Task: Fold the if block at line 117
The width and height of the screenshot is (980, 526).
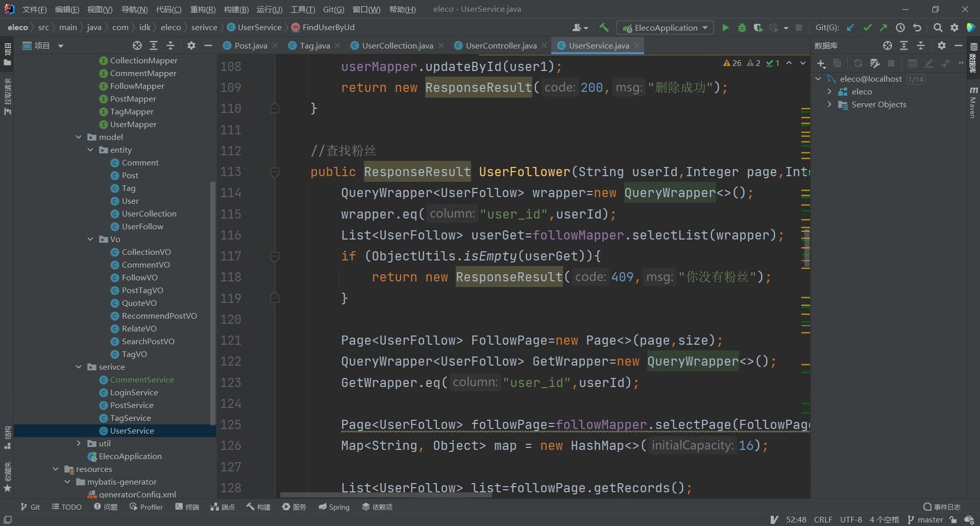Action: coord(275,256)
